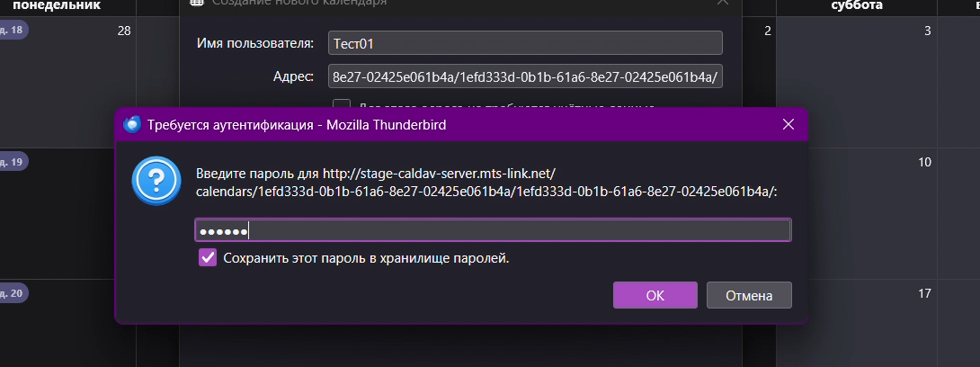Click the Имя пользователя field containing Тест01
Viewport: 980px width, 367px height.
pos(525,43)
